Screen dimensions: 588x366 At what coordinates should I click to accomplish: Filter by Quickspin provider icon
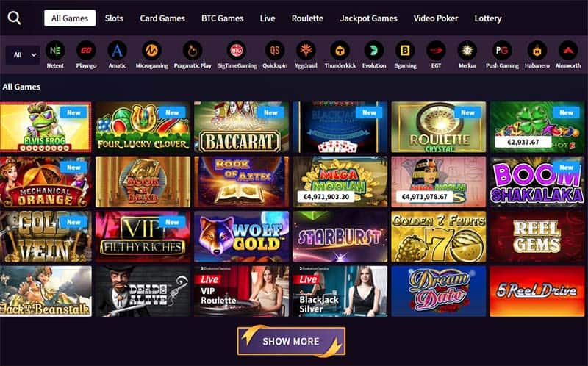pos(275,50)
